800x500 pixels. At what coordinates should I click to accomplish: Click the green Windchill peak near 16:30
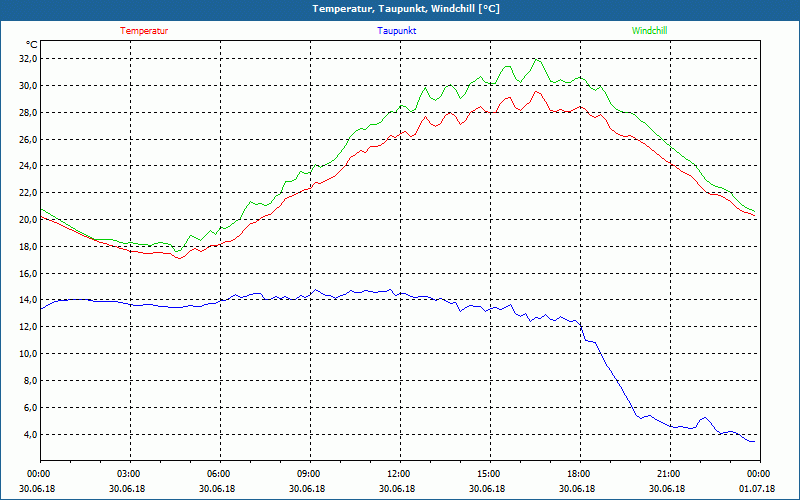click(x=536, y=60)
